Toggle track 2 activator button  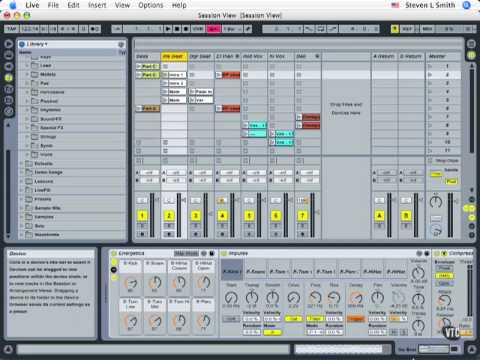169,216
